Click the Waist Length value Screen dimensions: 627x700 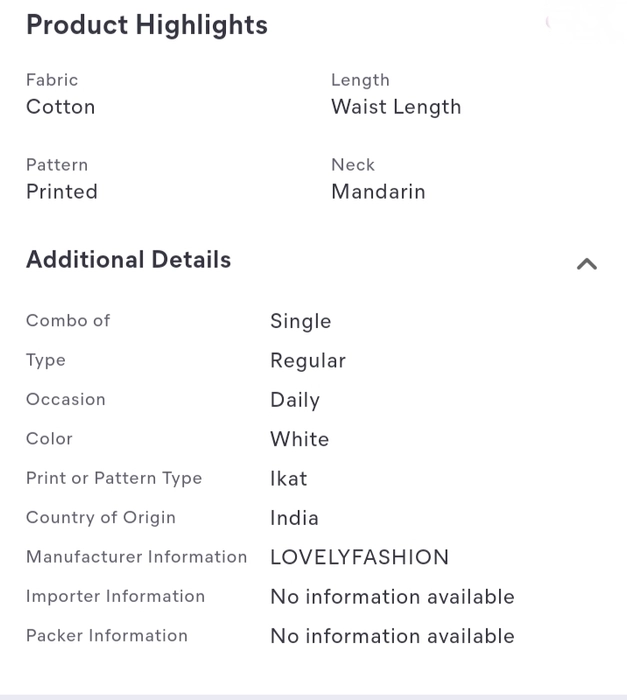pyautogui.click(x=396, y=108)
